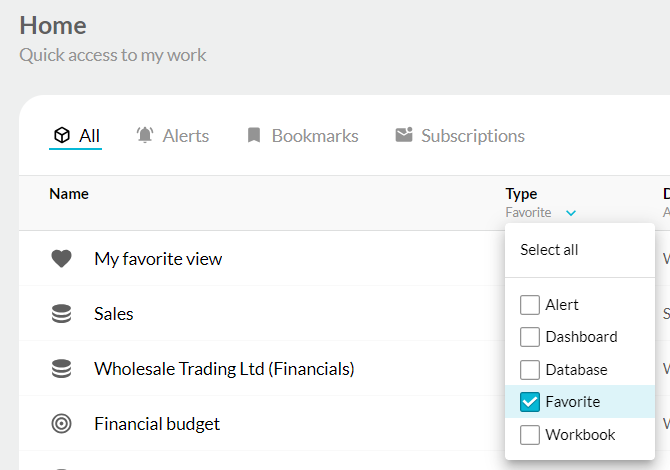Select the All tab
Screen dimensions: 670x470
click(x=76, y=136)
